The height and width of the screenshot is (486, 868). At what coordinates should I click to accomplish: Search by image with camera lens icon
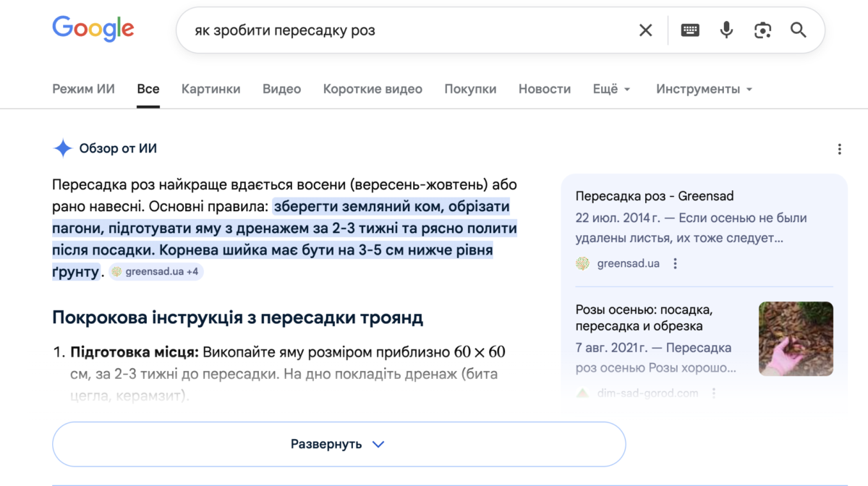coord(762,30)
